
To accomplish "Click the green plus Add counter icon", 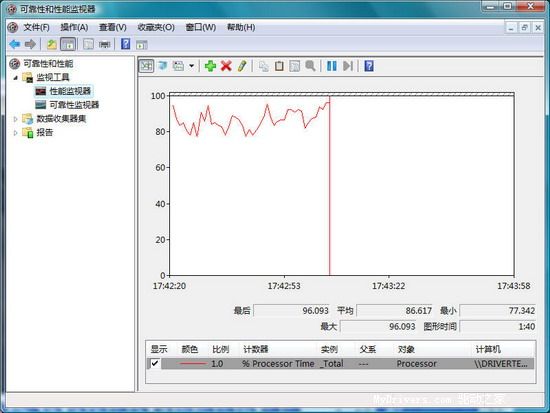I will coord(210,66).
